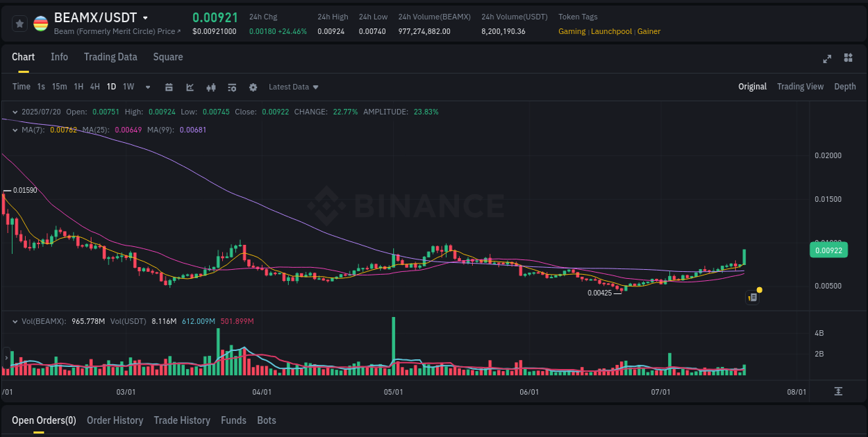Open the Order History tab

115,420
